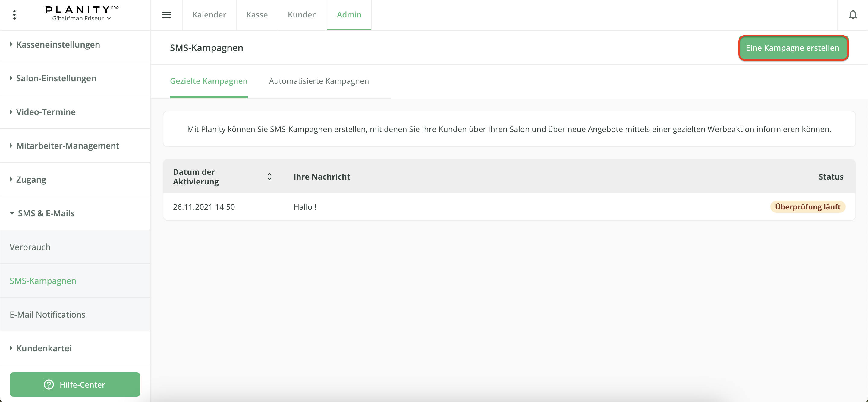The height and width of the screenshot is (402, 868).
Task: Switch to the Kalender tab
Action: (209, 15)
